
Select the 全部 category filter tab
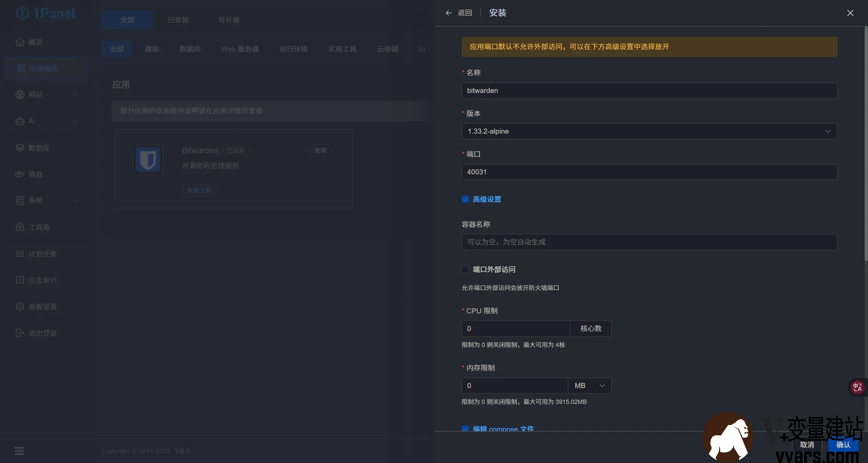(x=117, y=49)
